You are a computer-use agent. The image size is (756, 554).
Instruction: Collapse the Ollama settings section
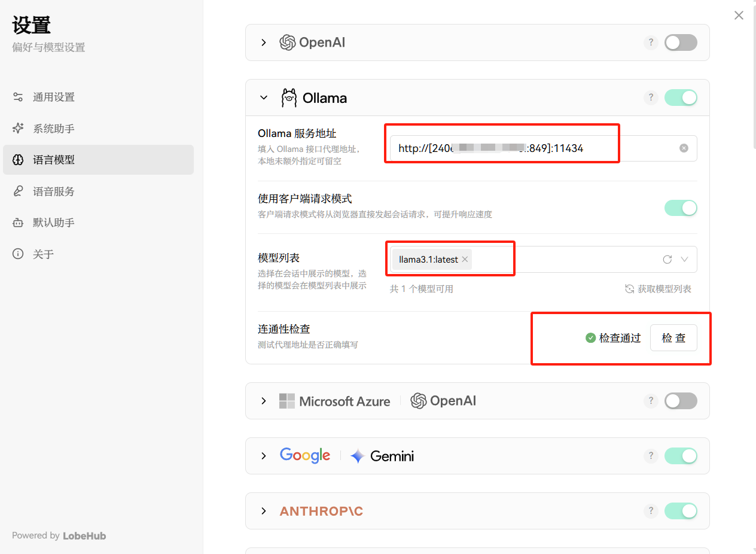[264, 98]
